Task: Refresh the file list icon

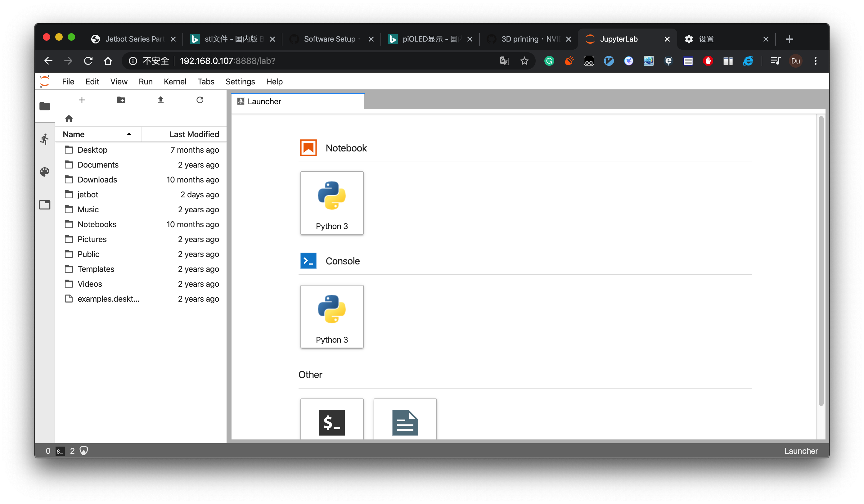Action: pos(200,100)
